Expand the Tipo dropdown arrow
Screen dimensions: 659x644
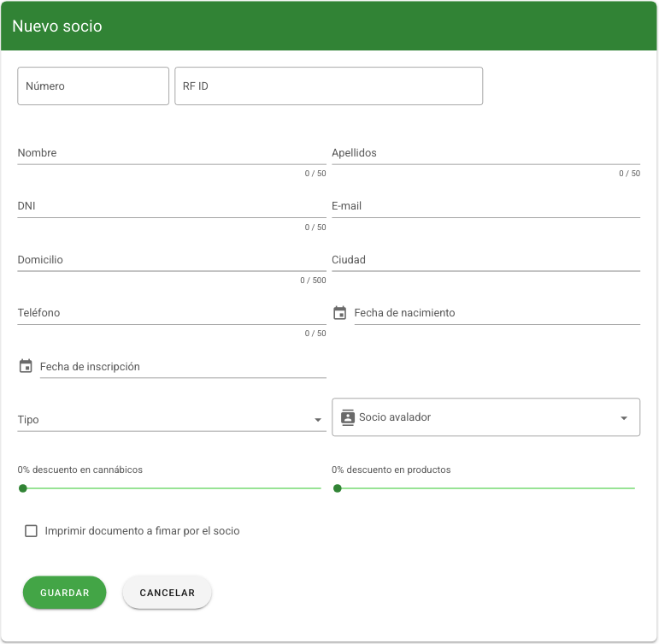pyautogui.click(x=318, y=420)
